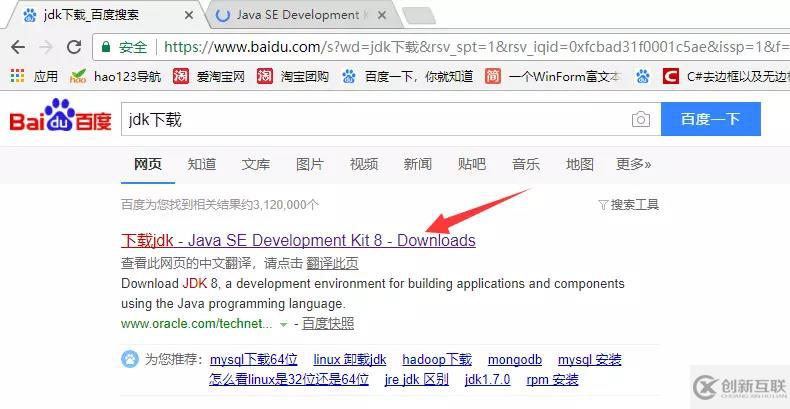Click the rpm 安装 suggestion
The height and width of the screenshot is (409, 790).
pyautogui.click(x=552, y=379)
